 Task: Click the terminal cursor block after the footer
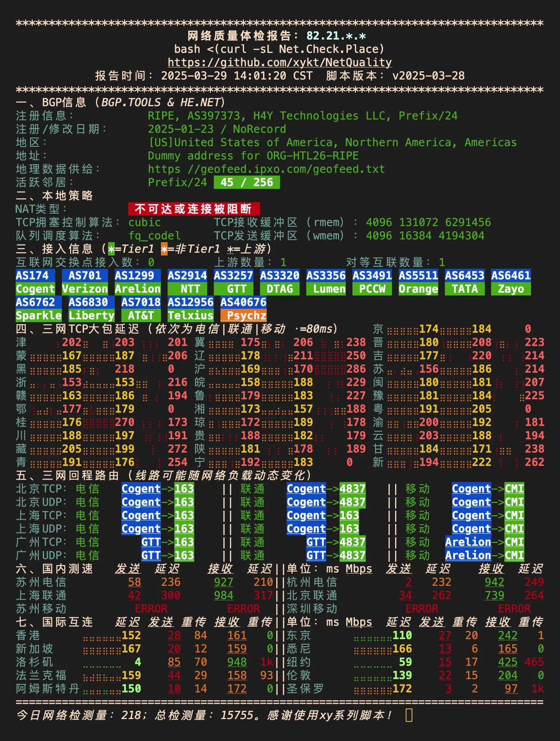[x=409, y=715]
